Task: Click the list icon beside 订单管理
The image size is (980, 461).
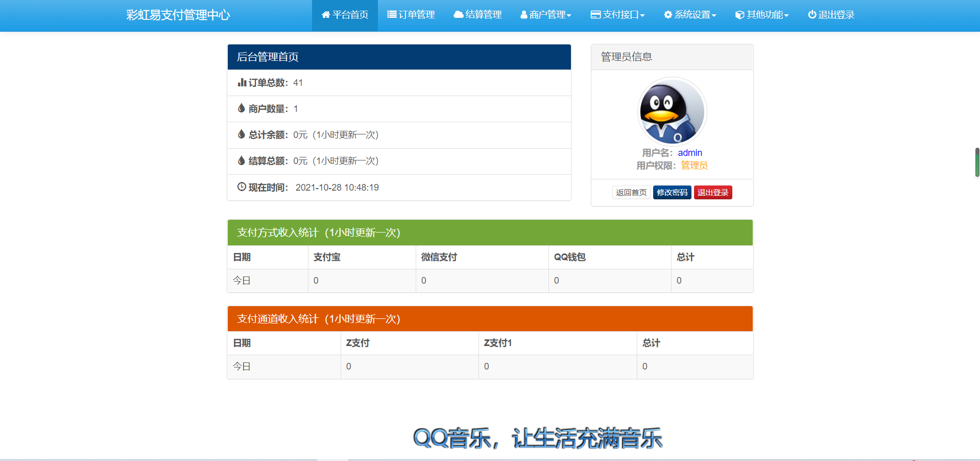Action: 392,15
